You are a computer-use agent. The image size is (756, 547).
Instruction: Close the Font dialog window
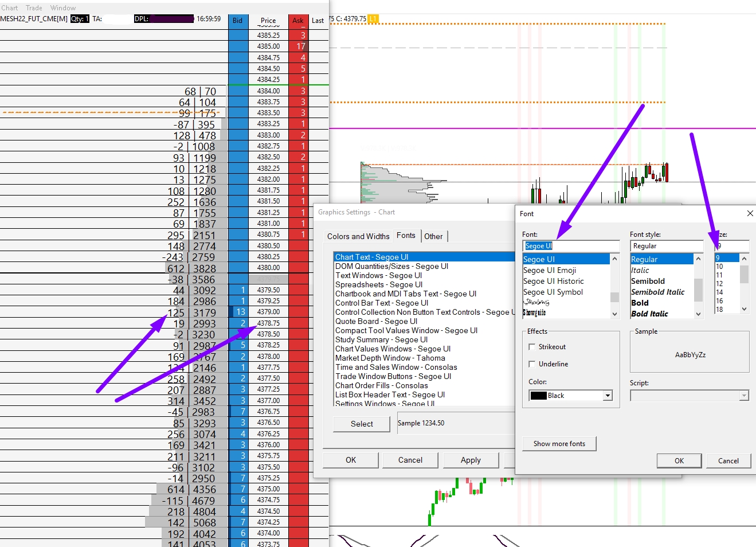pos(750,213)
